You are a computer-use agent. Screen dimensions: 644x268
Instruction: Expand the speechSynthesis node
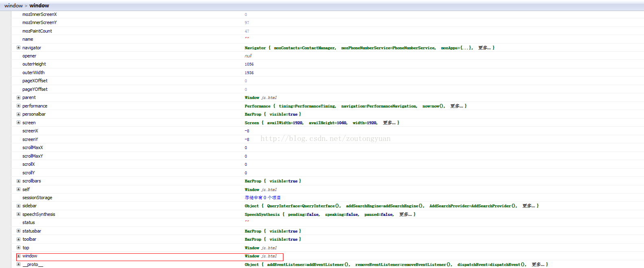click(x=18, y=214)
